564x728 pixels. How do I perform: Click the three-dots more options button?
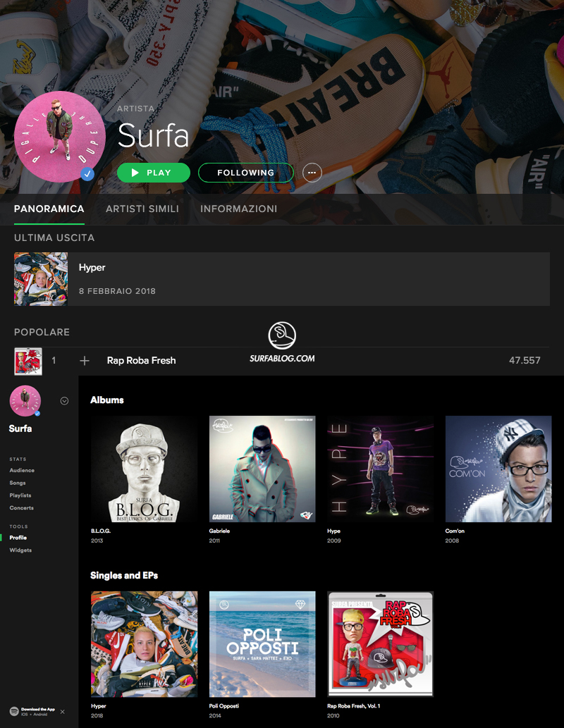[312, 173]
